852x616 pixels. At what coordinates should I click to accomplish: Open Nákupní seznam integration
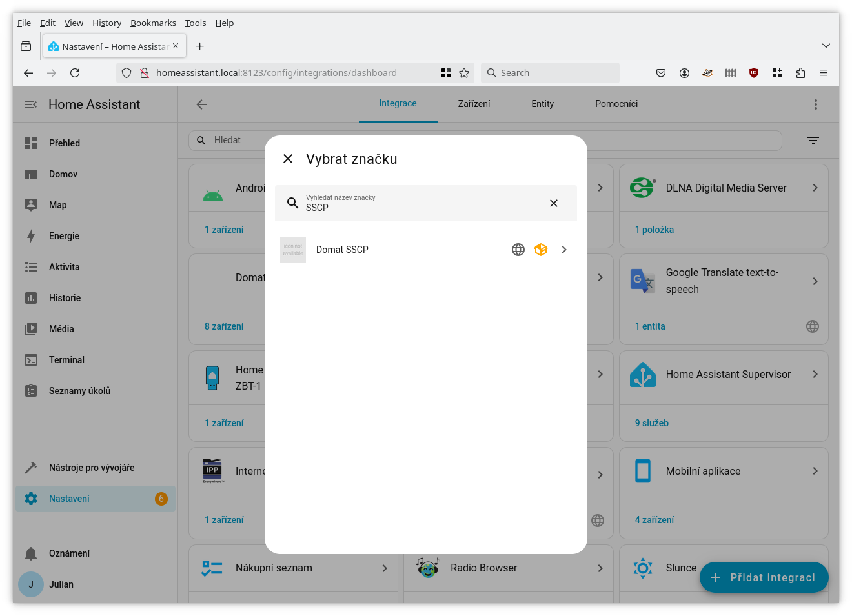pos(293,568)
